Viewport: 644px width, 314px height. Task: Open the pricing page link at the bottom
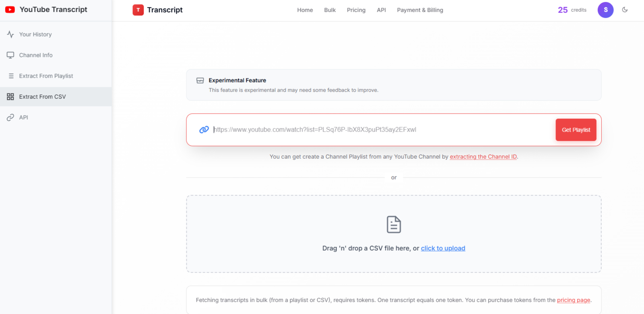click(x=573, y=300)
